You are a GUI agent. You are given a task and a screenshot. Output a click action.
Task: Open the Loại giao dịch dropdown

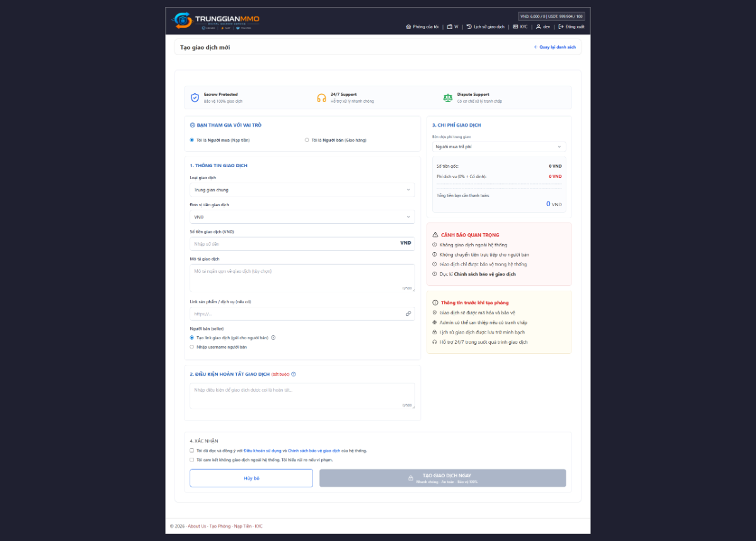302,189
